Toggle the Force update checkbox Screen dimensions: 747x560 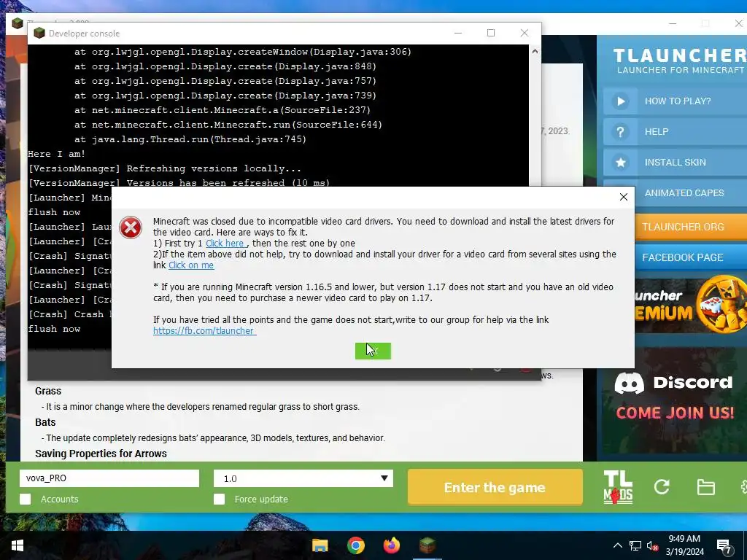(219, 499)
